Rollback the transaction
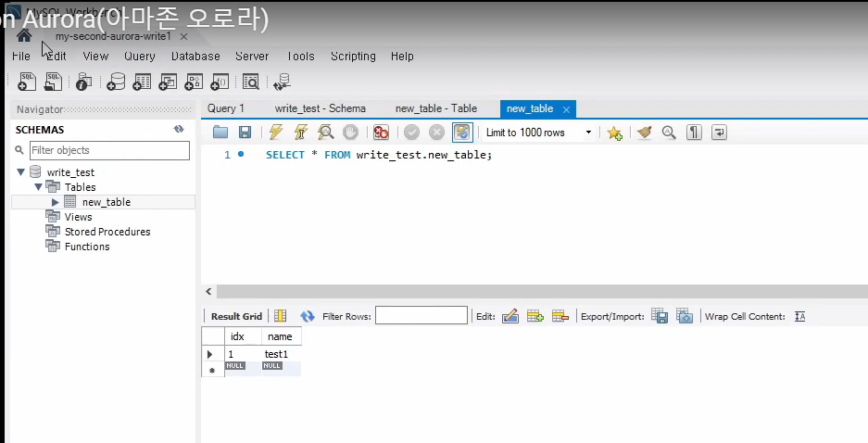868x443 pixels. [436, 133]
